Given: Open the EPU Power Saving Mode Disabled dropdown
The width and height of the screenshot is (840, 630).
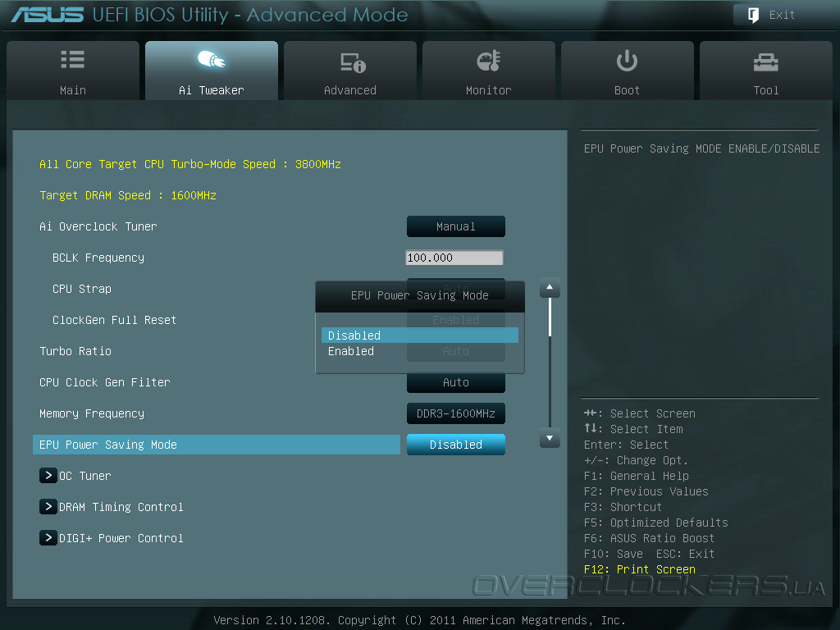Looking at the screenshot, I should coord(456,445).
